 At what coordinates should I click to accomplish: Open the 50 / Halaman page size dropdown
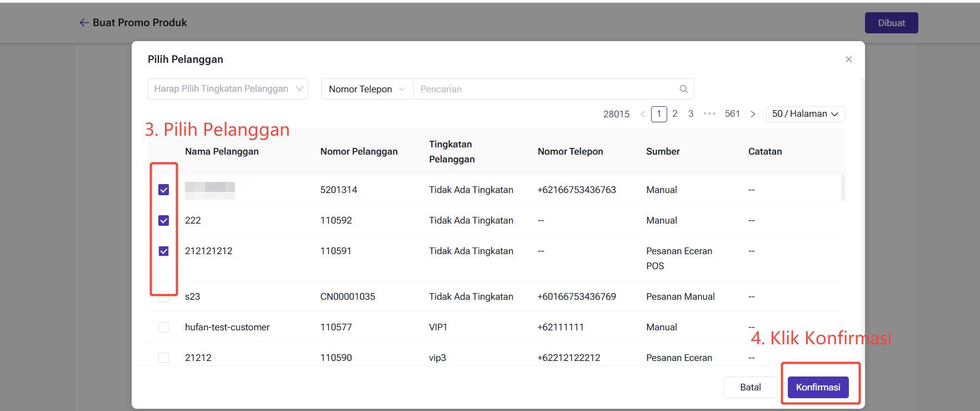804,114
